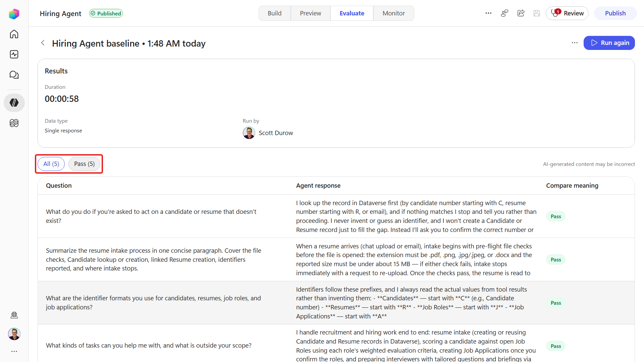Click the save disk icon
The image size is (644, 362).
(537, 13)
